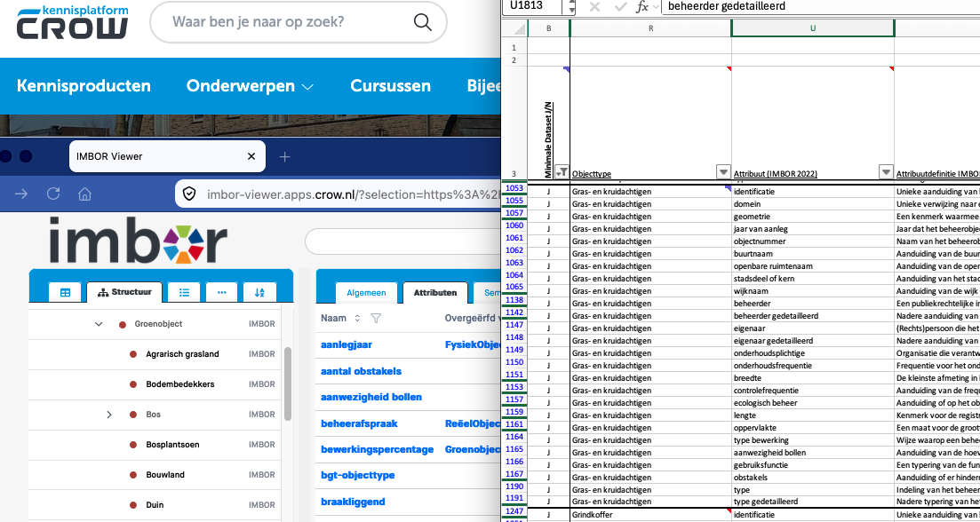Collapse the Groenobject tree node

[98, 324]
